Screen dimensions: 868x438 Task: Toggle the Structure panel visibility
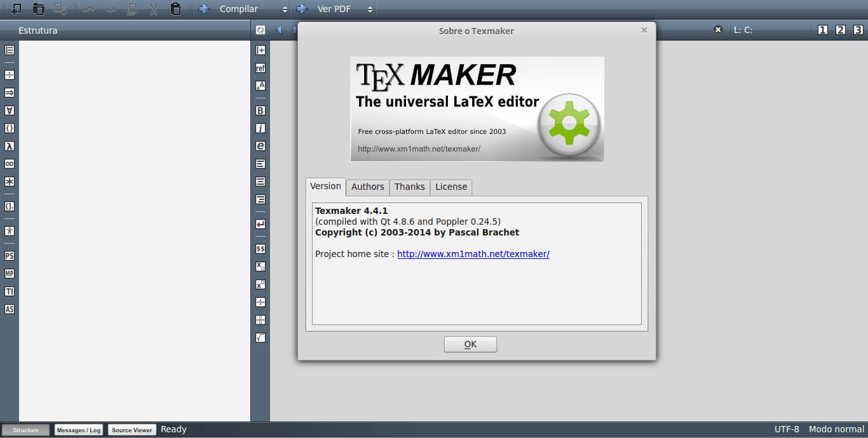[x=26, y=430]
